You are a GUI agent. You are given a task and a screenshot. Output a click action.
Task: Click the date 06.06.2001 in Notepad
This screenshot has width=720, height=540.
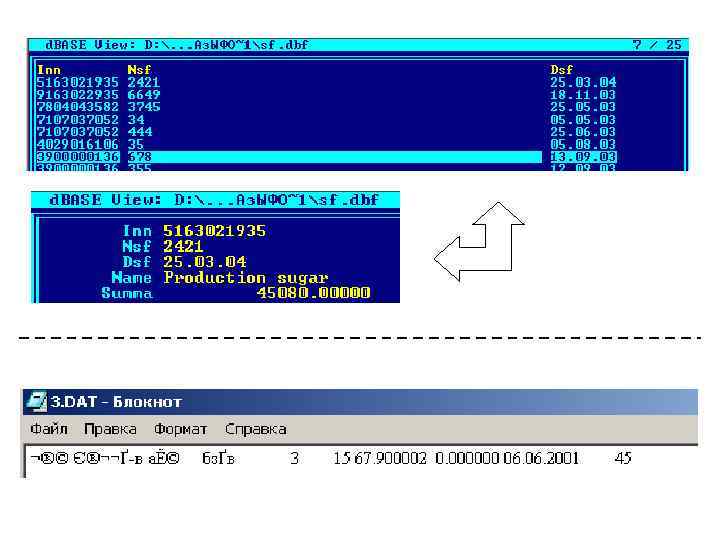click(541, 458)
